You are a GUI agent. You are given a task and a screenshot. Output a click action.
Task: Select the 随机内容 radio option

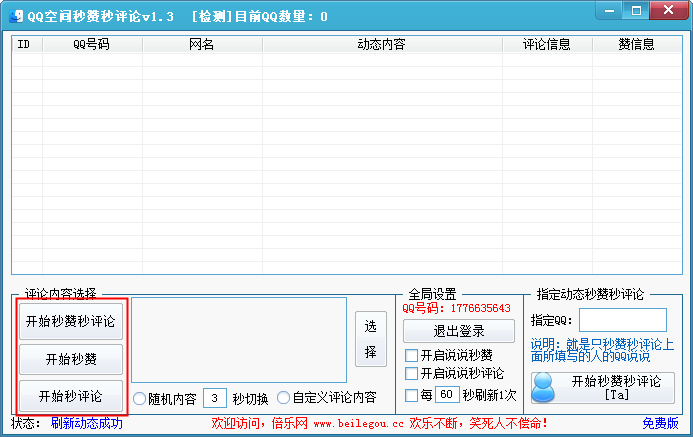pos(139,399)
